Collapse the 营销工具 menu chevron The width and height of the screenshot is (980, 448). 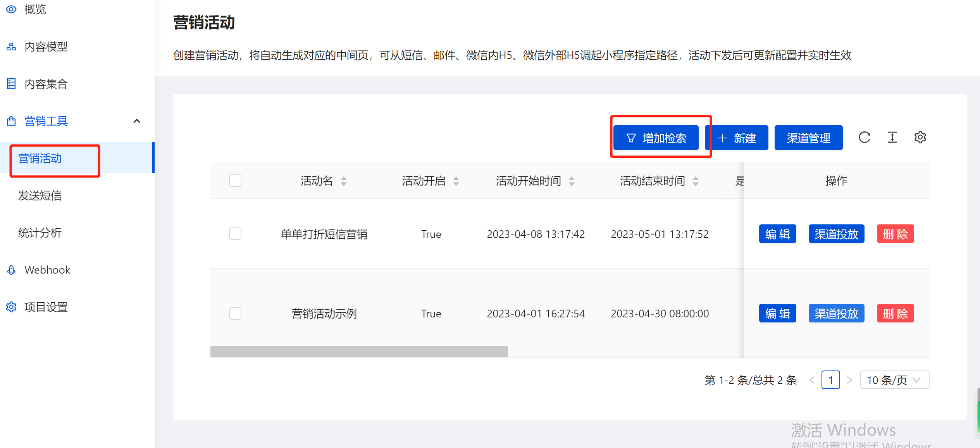(136, 121)
